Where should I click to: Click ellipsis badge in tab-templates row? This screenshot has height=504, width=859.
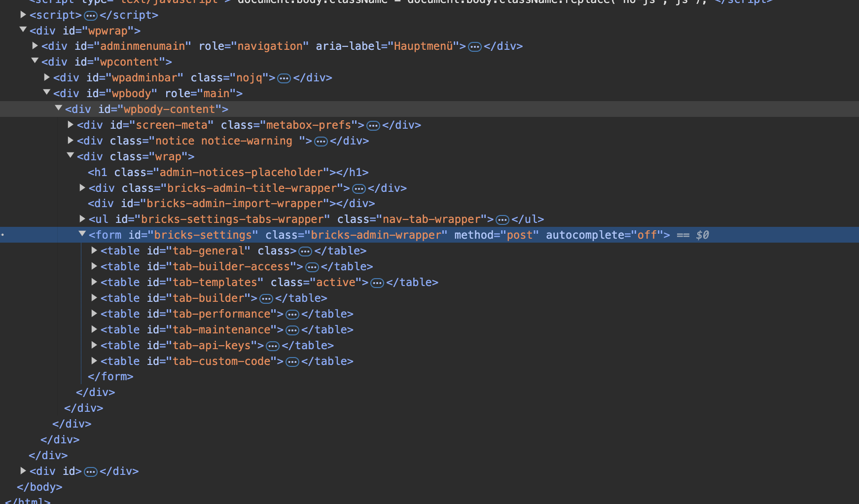377,283
